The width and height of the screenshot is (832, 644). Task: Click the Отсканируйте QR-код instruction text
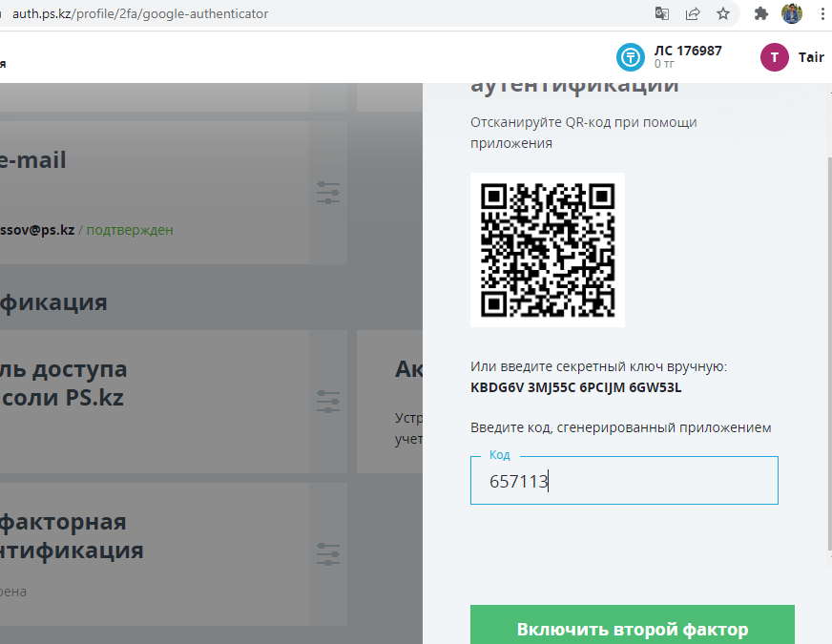click(584, 133)
